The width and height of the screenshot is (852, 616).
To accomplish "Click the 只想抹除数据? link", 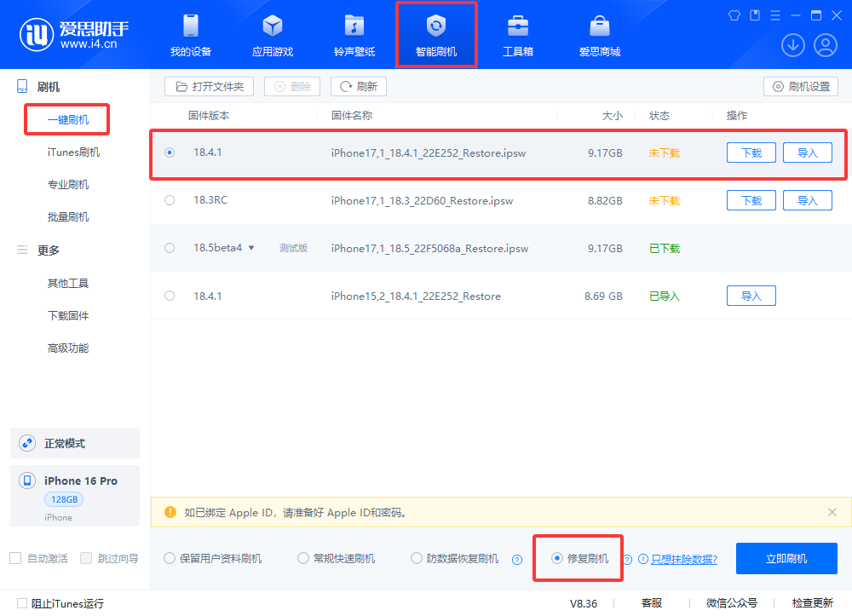I will pos(683,559).
